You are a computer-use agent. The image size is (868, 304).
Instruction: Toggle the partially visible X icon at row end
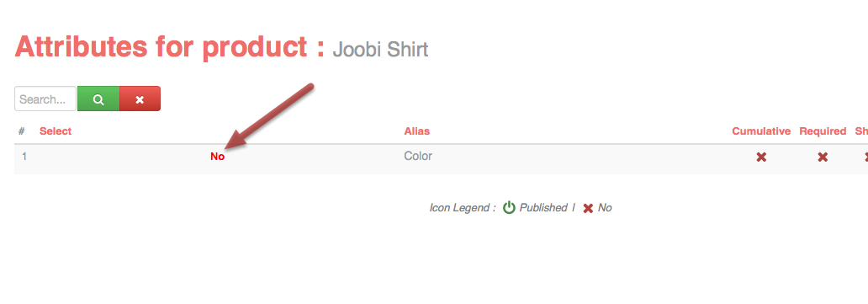click(x=865, y=157)
